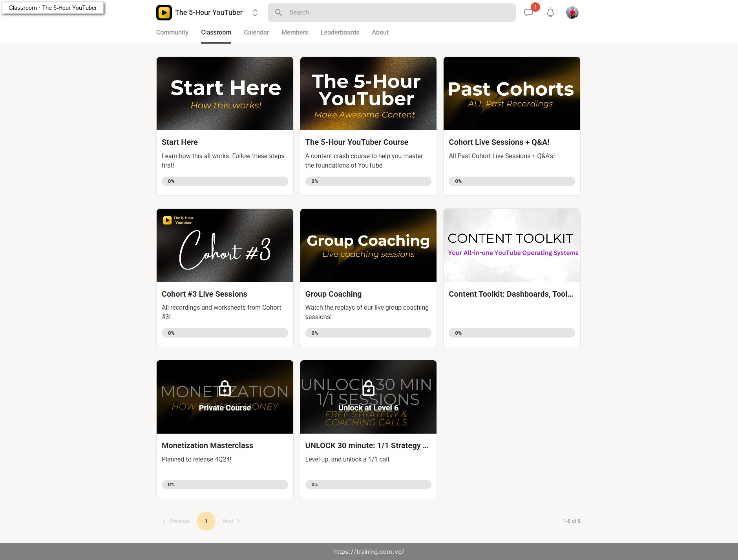Go to the Leaderboards tab
The image size is (738, 560).
(340, 33)
